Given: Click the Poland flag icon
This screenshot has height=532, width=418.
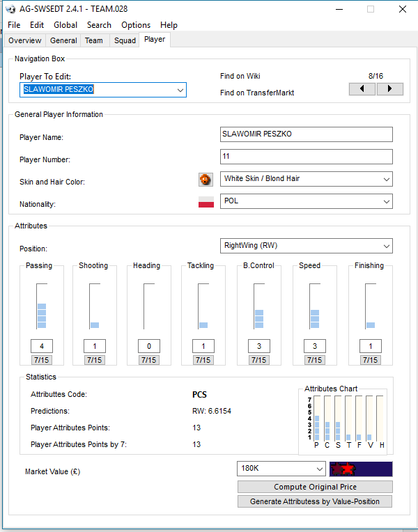Looking at the screenshot, I should (x=206, y=202).
